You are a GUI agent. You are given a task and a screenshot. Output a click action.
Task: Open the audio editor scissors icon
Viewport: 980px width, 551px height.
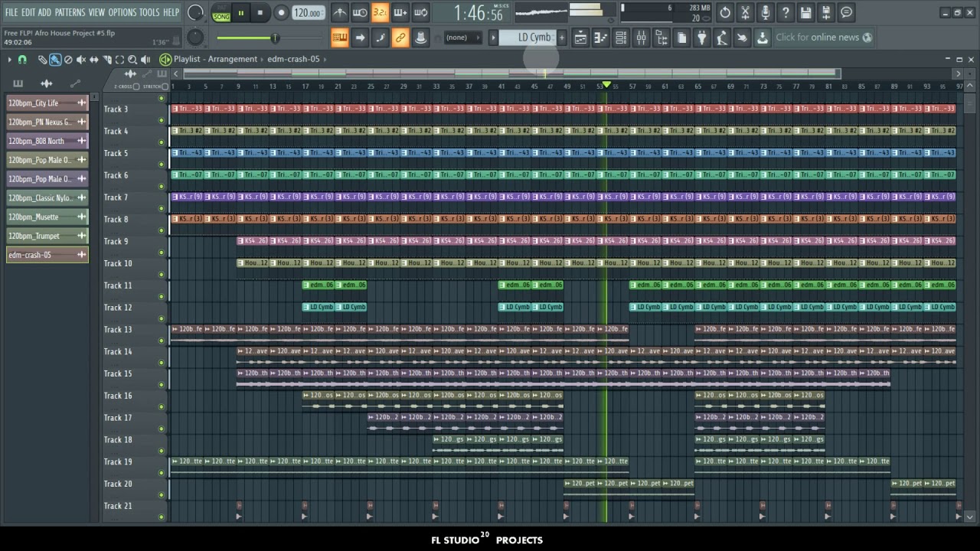pyautogui.click(x=745, y=12)
